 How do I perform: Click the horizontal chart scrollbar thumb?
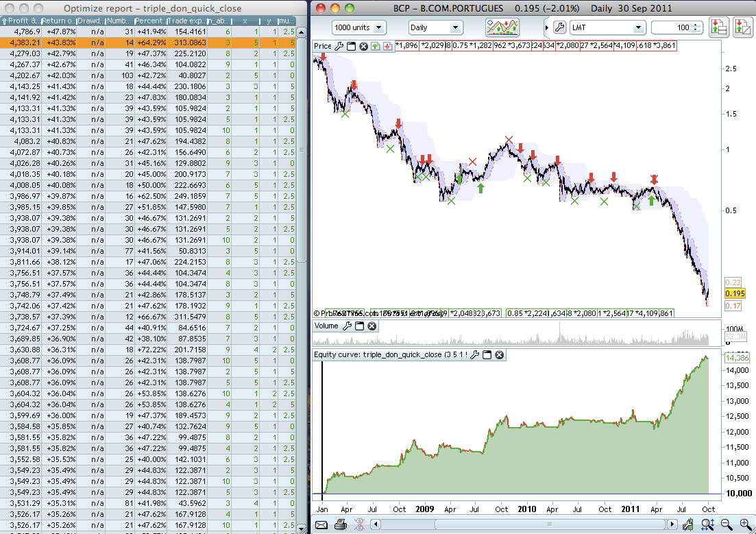point(550,524)
